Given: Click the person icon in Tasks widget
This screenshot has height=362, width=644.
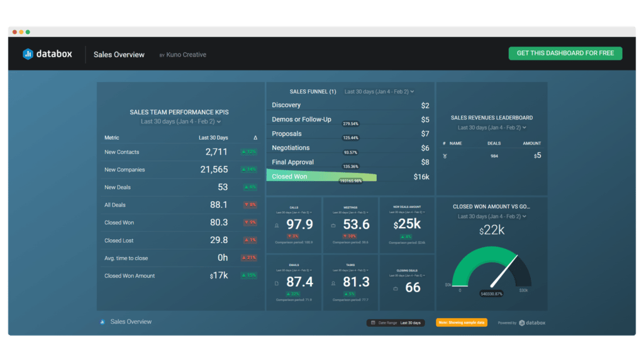Looking at the screenshot, I should point(333,283).
